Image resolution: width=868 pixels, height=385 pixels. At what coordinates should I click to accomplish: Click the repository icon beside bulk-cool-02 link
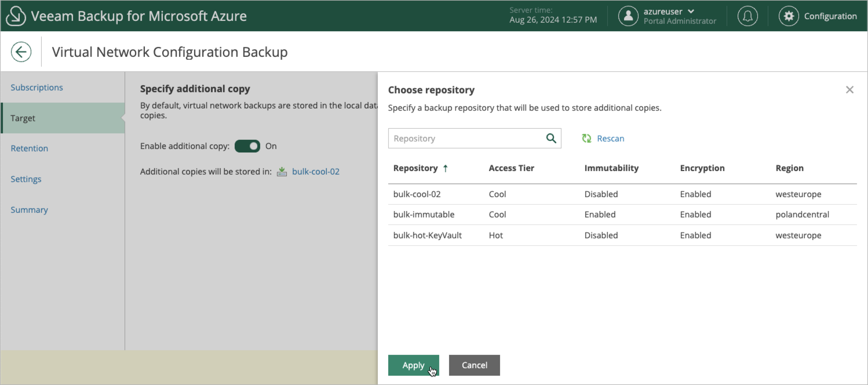(x=282, y=172)
